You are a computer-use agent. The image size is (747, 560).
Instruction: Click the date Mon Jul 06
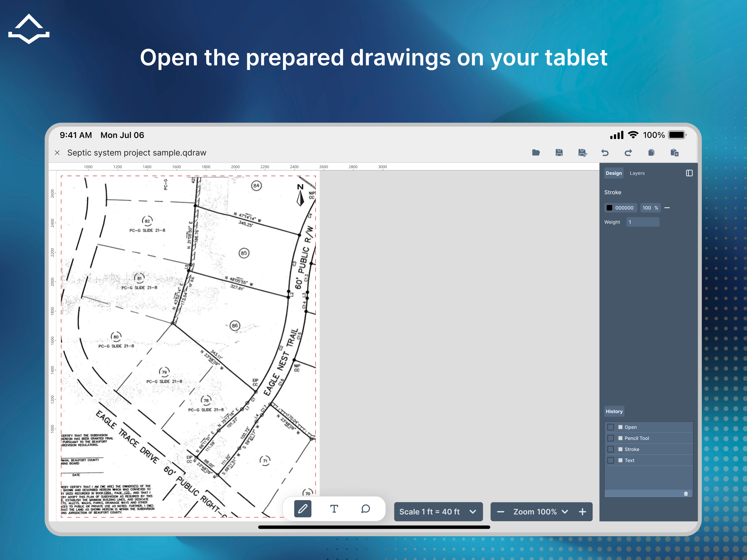click(x=122, y=135)
